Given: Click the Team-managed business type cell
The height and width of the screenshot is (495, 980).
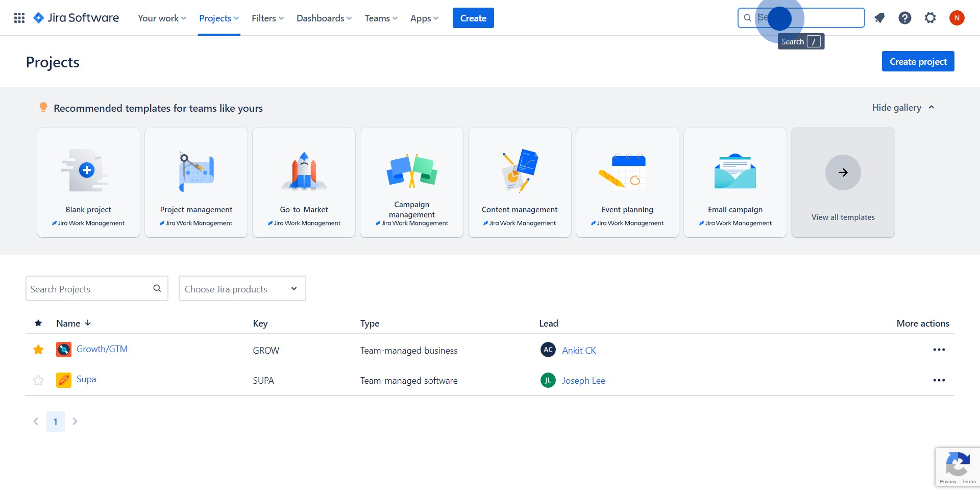Looking at the screenshot, I should [x=409, y=350].
